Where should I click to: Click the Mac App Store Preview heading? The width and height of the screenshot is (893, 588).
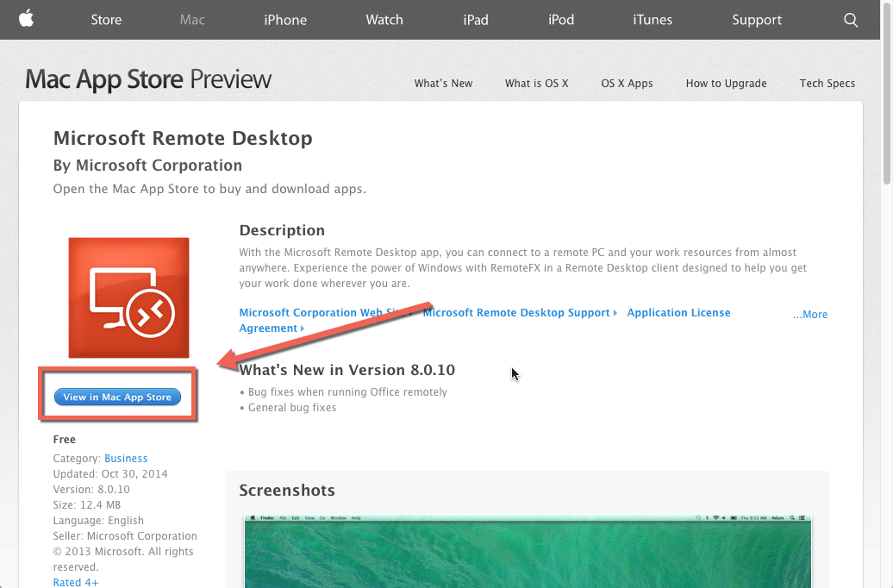(x=148, y=79)
